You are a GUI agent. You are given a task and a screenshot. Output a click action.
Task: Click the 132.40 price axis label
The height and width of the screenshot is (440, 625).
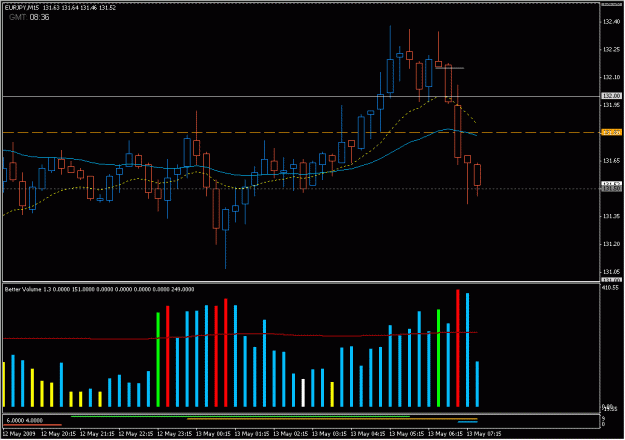click(612, 22)
